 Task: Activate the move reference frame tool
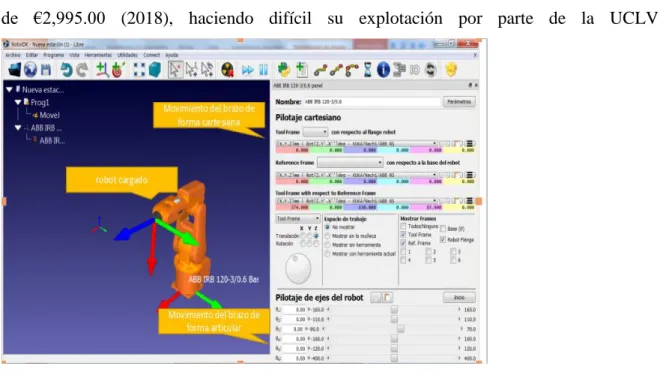(192, 69)
